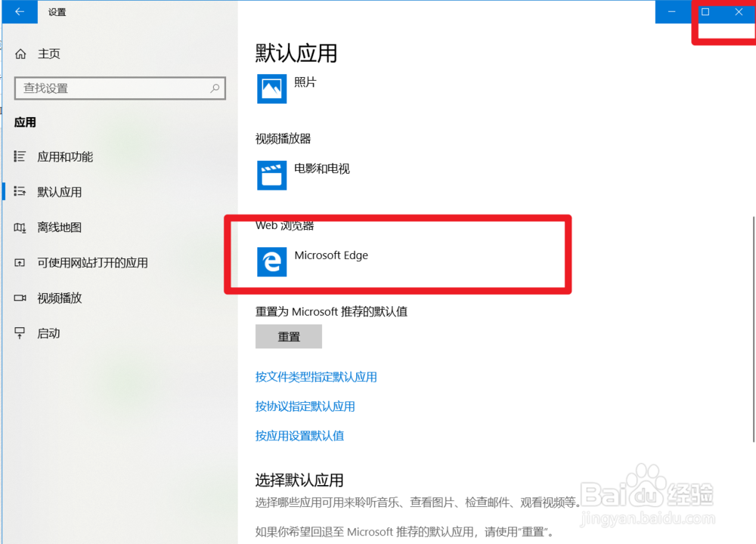Click the Default apps sidebar icon
Image resolution: width=756 pixels, height=544 pixels.
pyautogui.click(x=20, y=192)
